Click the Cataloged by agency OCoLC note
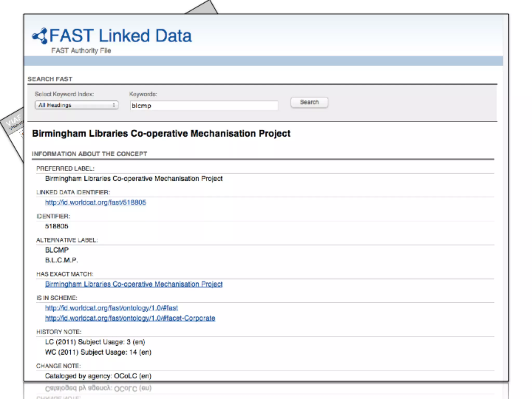This screenshot has height=399, width=532. 98,376
